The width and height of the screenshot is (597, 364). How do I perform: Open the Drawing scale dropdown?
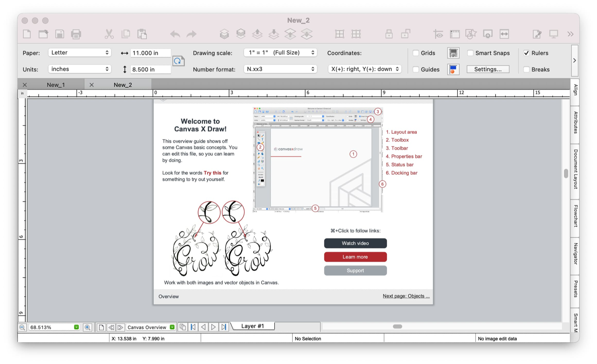click(280, 53)
